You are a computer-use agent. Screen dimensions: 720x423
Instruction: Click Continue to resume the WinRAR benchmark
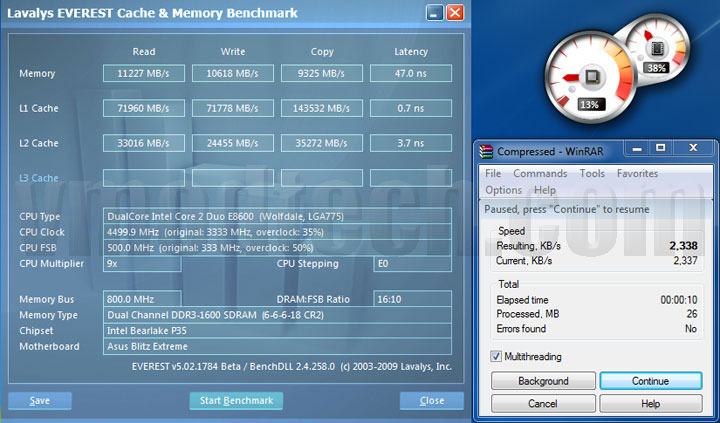[651, 381]
